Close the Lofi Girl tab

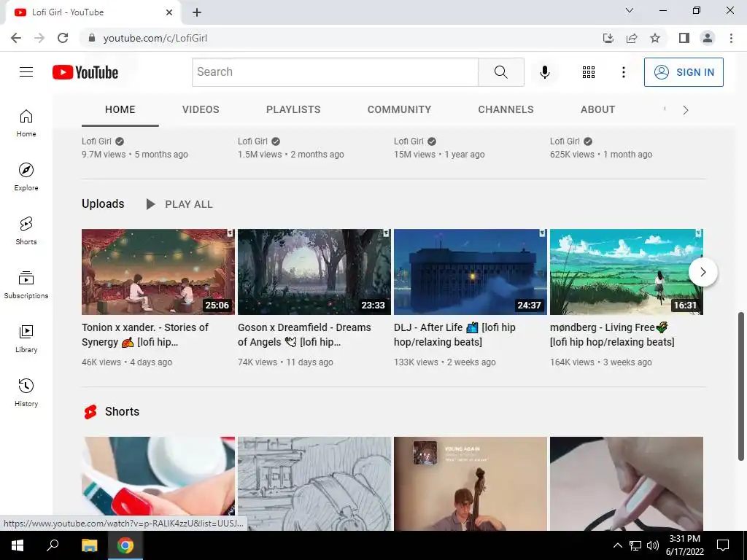169,12
